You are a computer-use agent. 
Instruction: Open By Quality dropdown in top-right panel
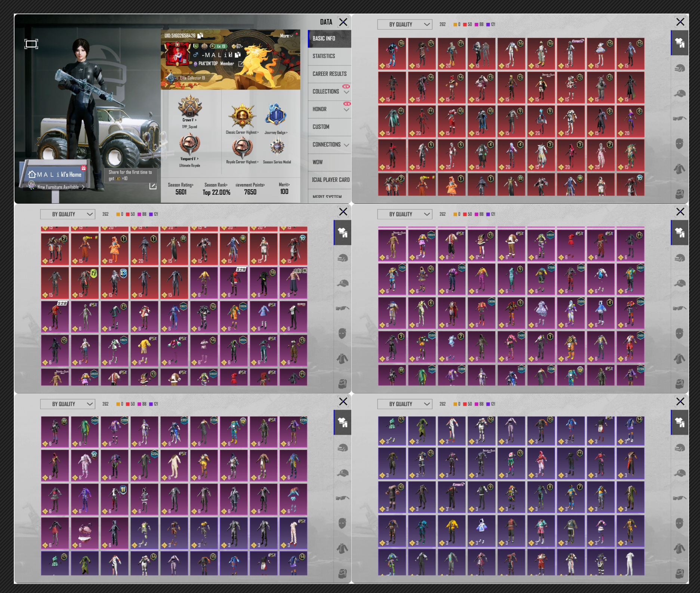(405, 24)
